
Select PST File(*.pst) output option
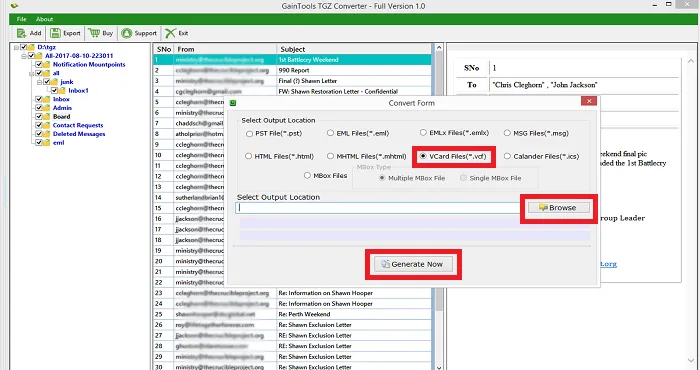[249, 133]
